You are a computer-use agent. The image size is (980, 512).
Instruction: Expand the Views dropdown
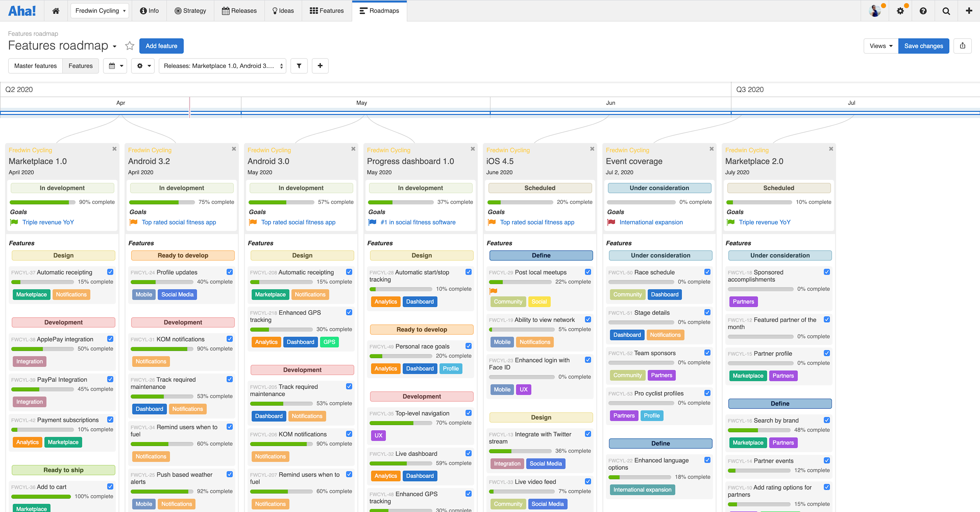pyautogui.click(x=880, y=46)
